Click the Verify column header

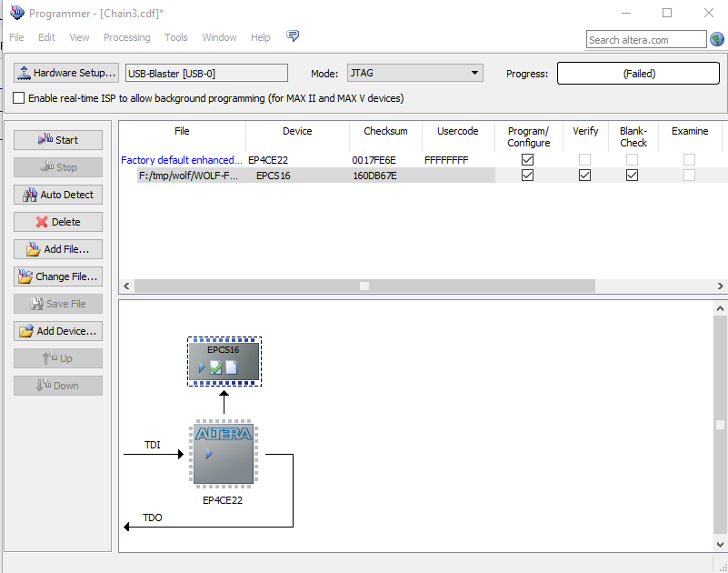click(585, 131)
